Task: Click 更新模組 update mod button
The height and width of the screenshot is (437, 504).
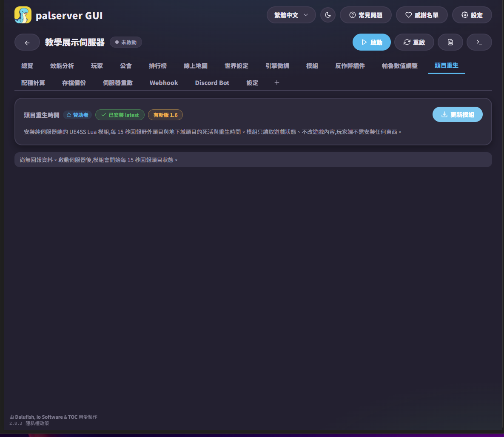Action: pyautogui.click(x=457, y=115)
